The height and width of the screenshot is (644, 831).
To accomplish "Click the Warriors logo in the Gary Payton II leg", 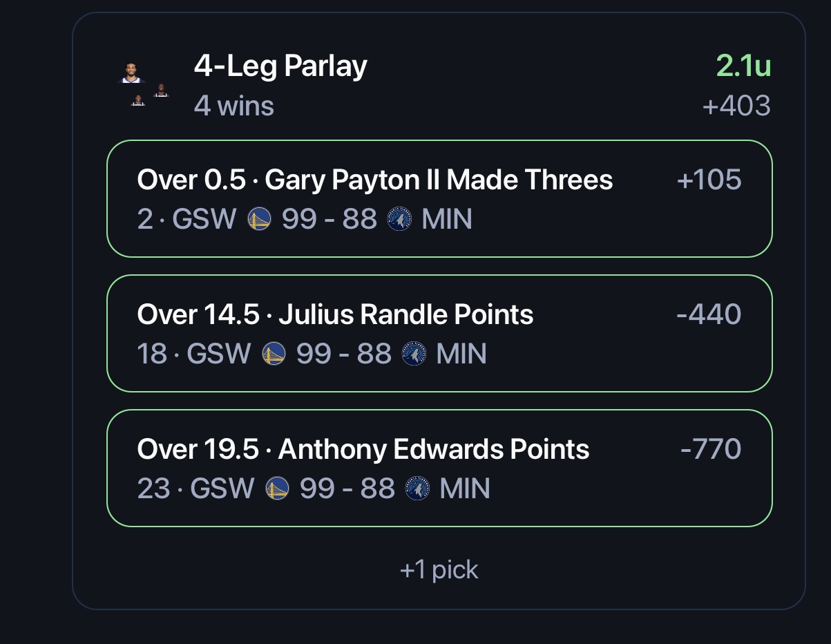I will 259,219.
